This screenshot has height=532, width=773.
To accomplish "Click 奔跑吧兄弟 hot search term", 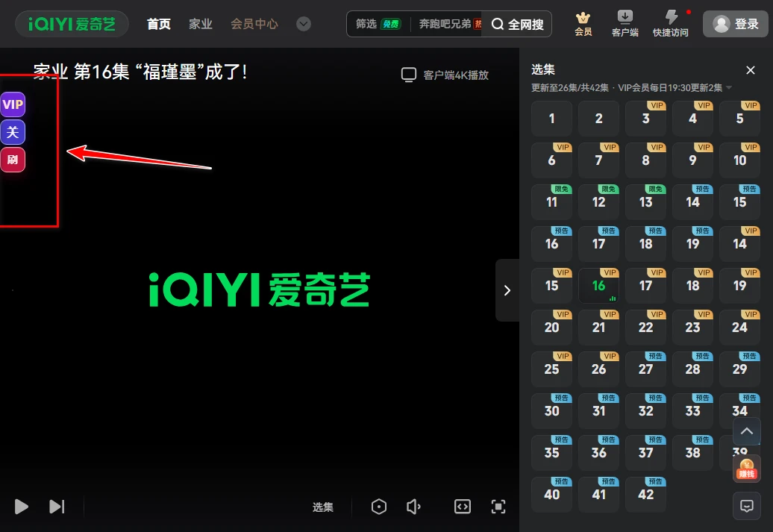I will coord(450,24).
